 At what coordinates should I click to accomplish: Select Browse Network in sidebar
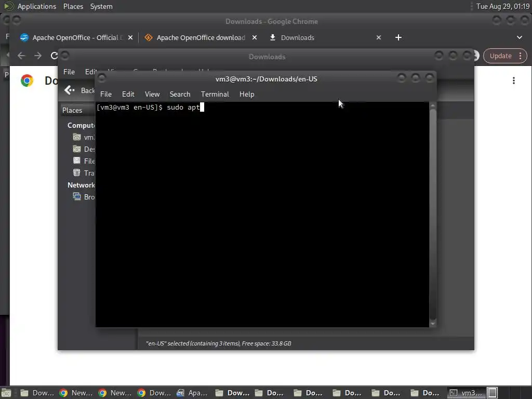pyautogui.click(x=84, y=197)
